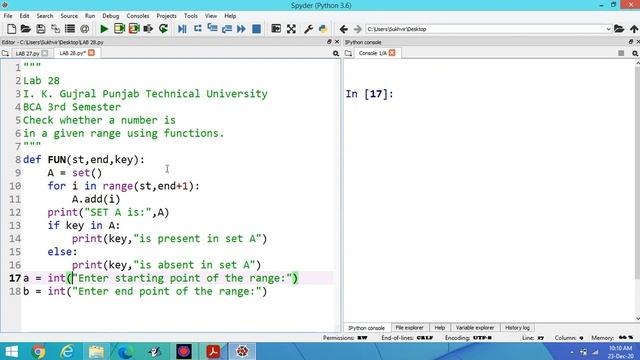640x360 pixels.
Task: Toggle fullscreen mode icon
Action: 291,29
